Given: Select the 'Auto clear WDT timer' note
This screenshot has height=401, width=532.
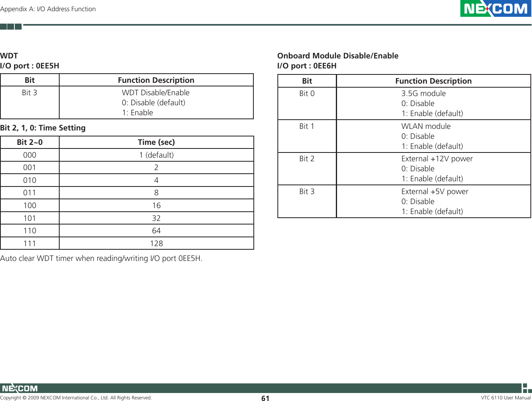Looking at the screenshot, I should pos(101,258).
